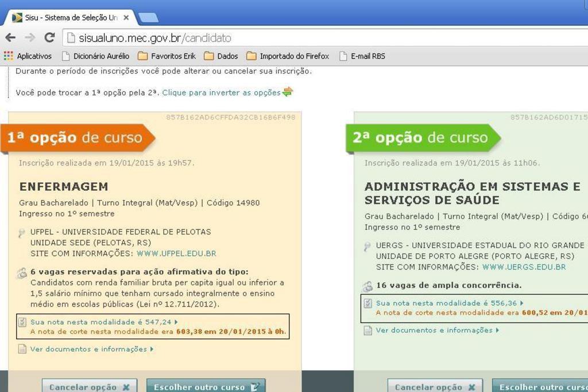Click the 1ª opção de curso orange banner
Viewport: 588px width, 392px height.
pos(78,138)
